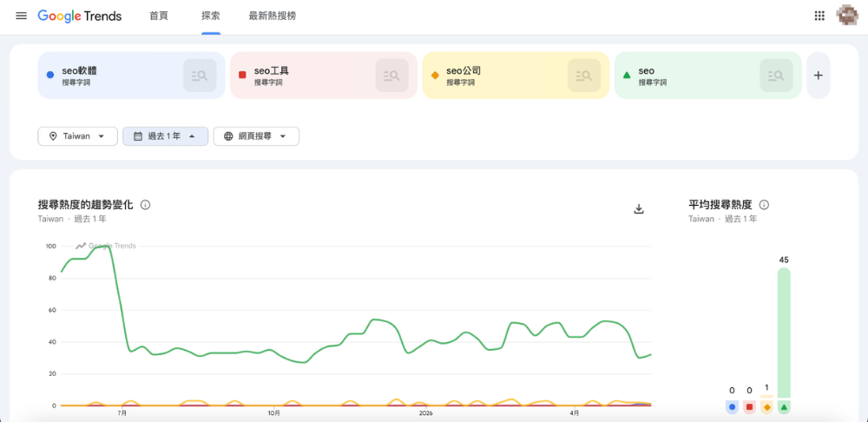Open search details for seo term

pyautogui.click(x=776, y=76)
